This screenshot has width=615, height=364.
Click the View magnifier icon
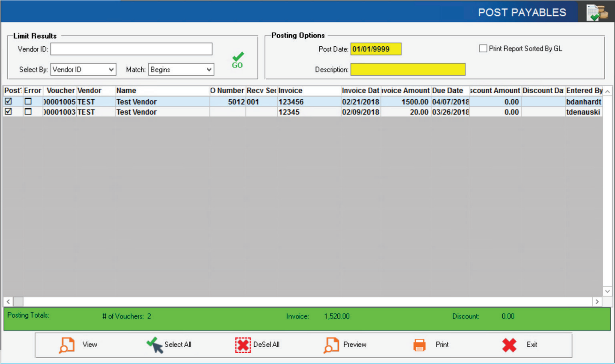(67, 345)
